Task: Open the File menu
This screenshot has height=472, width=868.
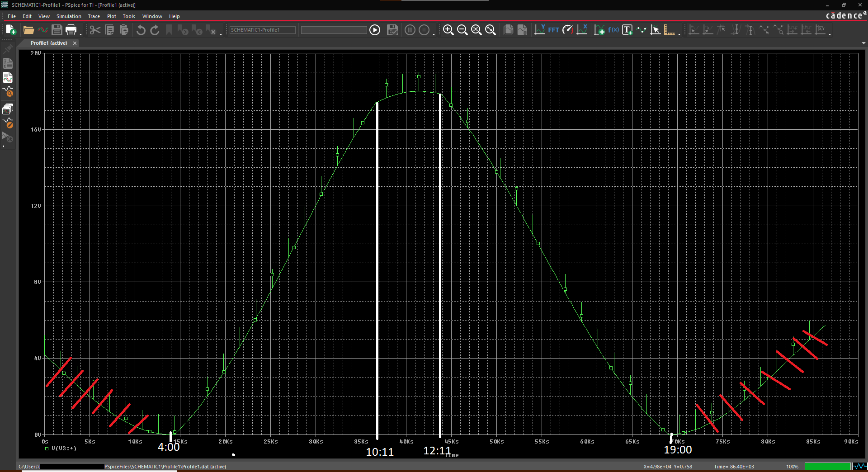Action: (12, 16)
